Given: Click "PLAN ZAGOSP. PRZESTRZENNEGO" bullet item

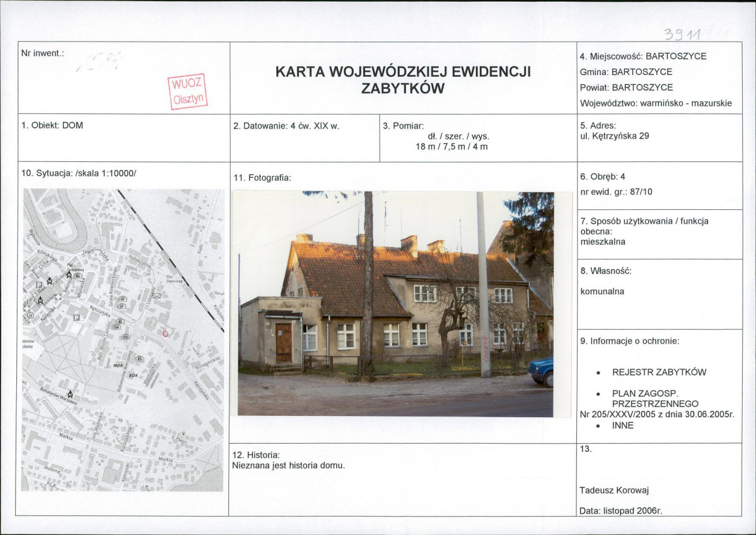Looking at the screenshot, I should coord(655,399).
